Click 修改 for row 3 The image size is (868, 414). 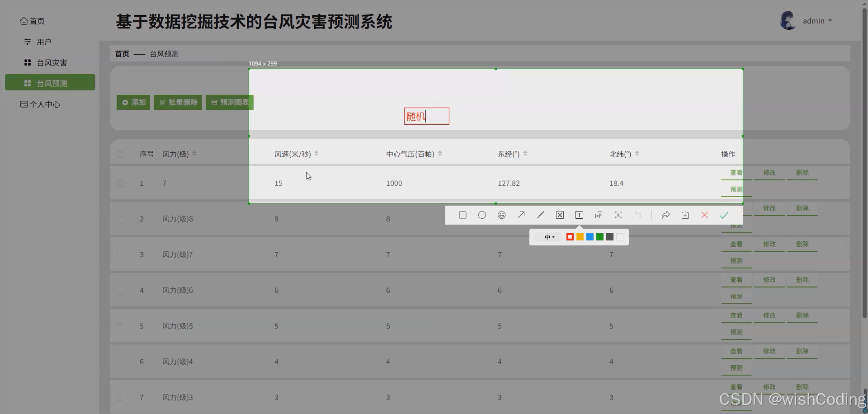[x=769, y=244]
